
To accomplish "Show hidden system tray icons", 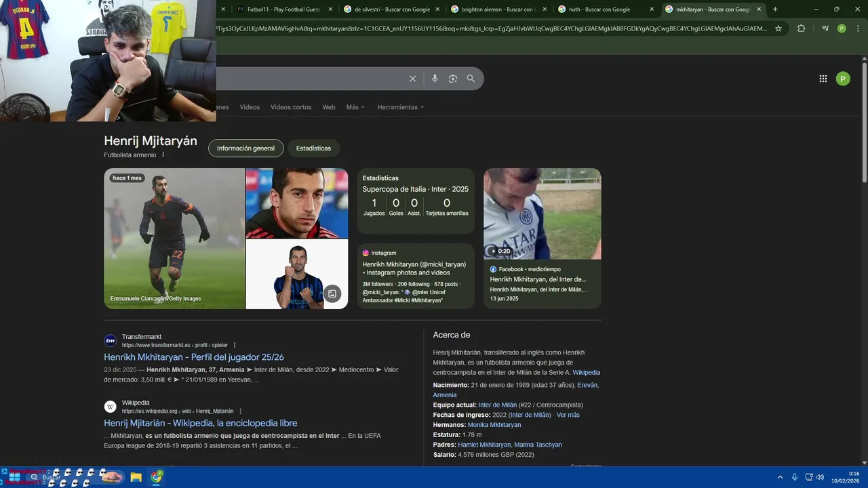I will [x=780, y=477].
